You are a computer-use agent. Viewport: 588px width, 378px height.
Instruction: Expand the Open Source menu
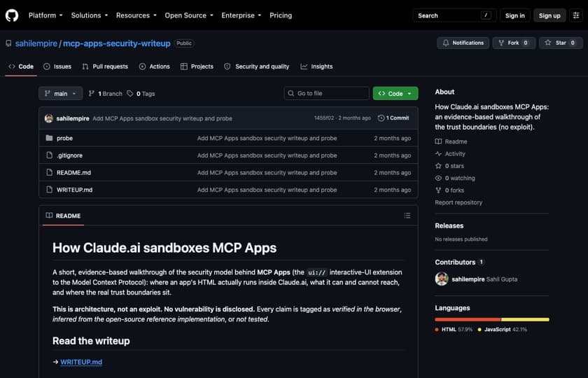(189, 15)
